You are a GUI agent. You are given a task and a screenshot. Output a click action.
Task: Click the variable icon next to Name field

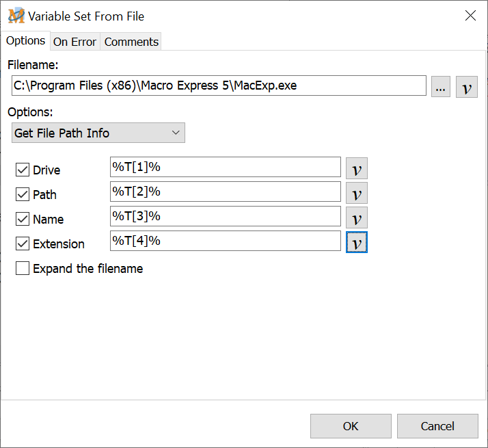coord(356,218)
